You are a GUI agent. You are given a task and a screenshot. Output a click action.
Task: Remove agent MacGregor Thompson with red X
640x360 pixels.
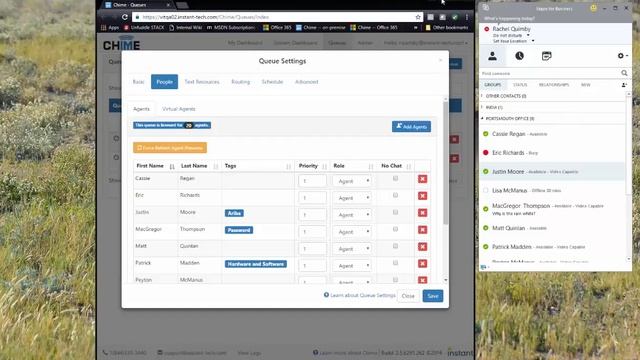tap(422, 230)
